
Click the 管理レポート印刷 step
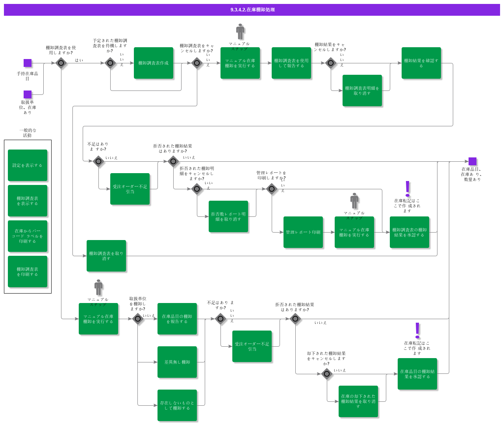coord(303,232)
